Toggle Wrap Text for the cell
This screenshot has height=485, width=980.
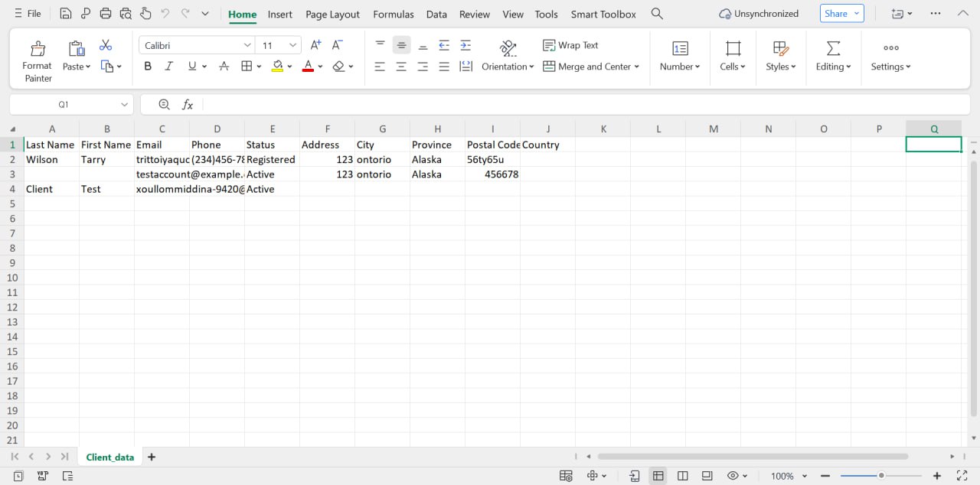[x=570, y=45]
